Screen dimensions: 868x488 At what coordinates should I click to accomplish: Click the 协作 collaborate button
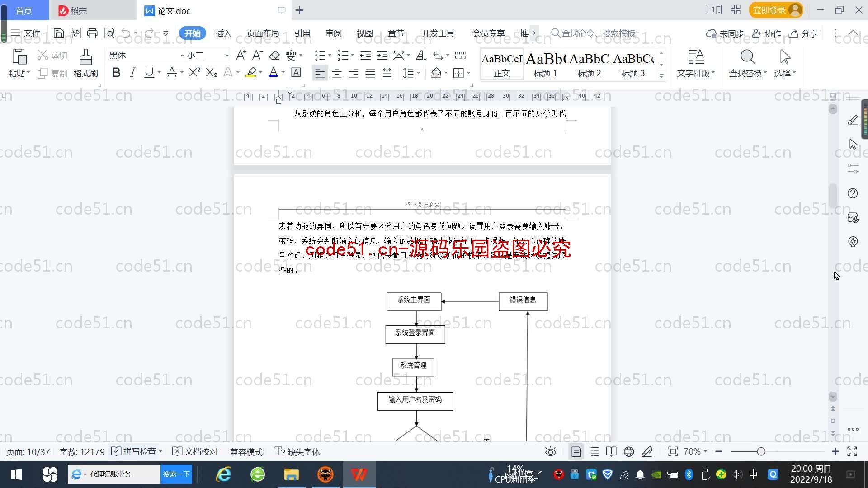(767, 33)
